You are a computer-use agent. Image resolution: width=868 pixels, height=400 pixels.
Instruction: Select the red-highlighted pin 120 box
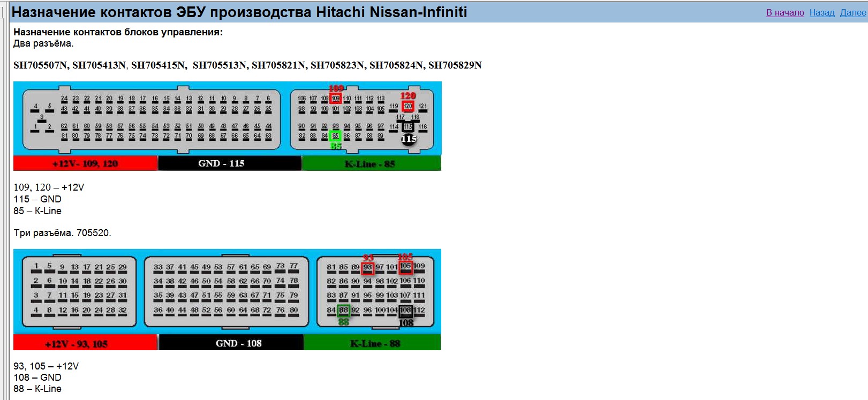pos(408,106)
